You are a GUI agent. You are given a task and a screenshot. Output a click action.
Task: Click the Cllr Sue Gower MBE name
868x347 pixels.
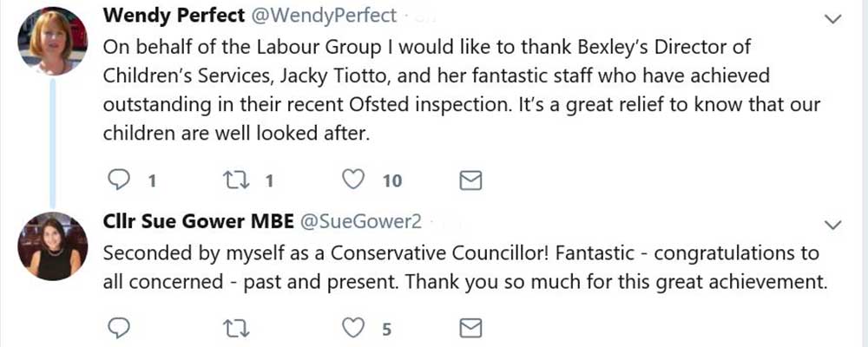pyautogui.click(x=197, y=222)
